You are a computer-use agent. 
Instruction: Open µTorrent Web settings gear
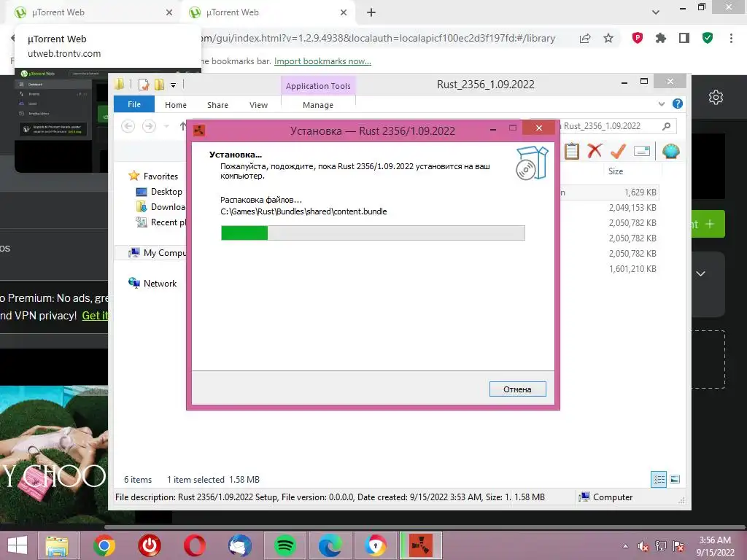point(716,98)
